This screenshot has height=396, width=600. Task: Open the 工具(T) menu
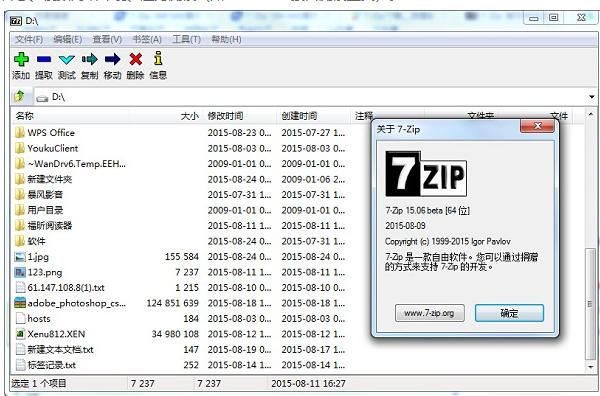coord(186,39)
